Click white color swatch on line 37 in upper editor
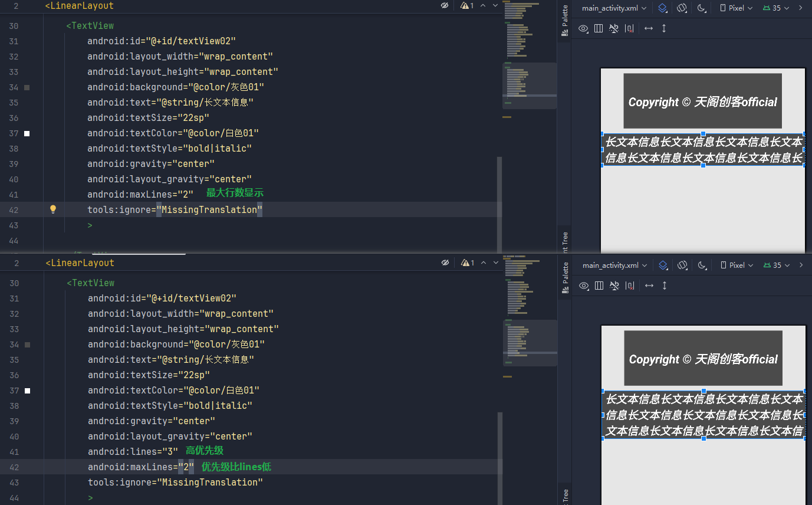This screenshot has height=505, width=812. (x=27, y=133)
